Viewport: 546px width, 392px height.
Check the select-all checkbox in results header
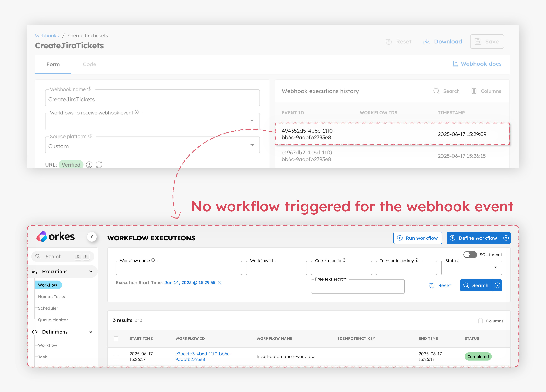tap(116, 339)
